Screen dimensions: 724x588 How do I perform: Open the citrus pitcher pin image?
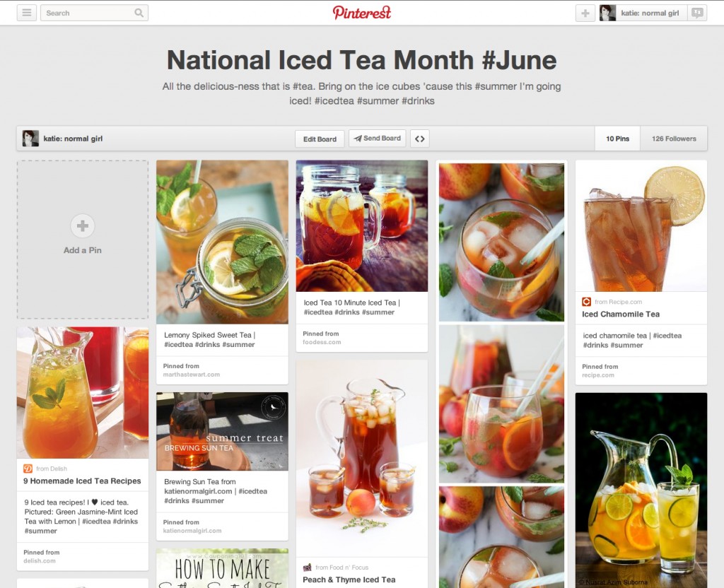click(x=641, y=490)
